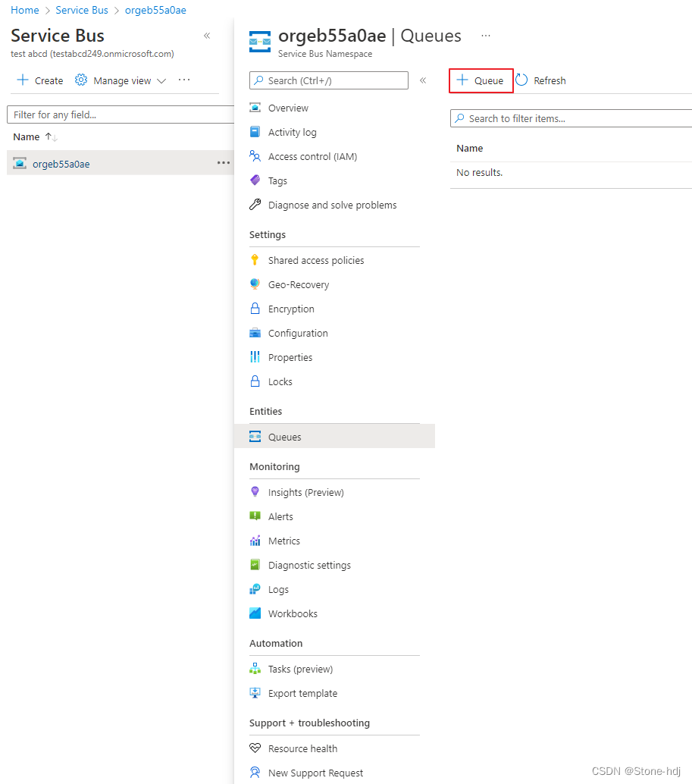Open ellipsis menu beside Queues title

pyautogui.click(x=486, y=36)
